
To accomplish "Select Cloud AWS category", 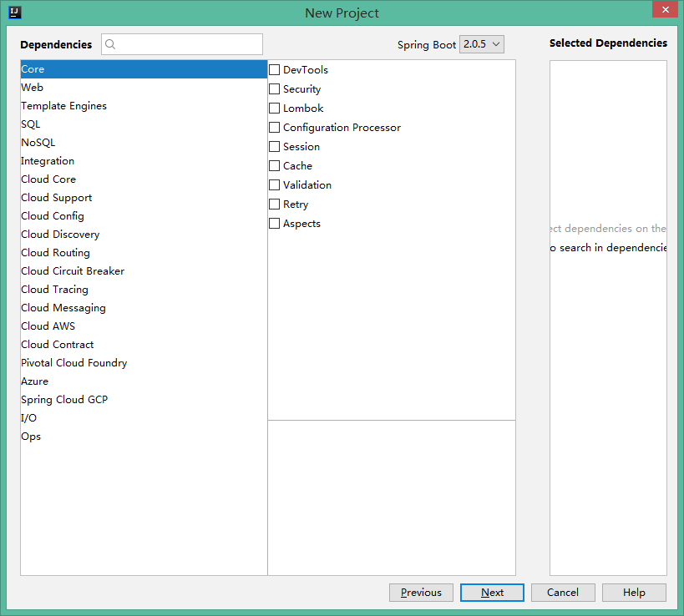I will (x=144, y=326).
